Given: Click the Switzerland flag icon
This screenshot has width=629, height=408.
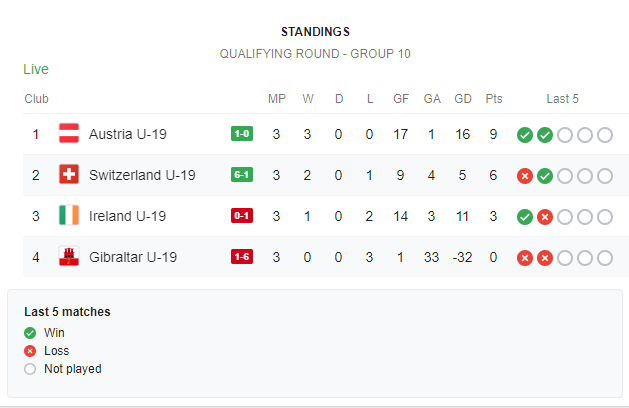Looking at the screenshot, I should pos(69,175).
